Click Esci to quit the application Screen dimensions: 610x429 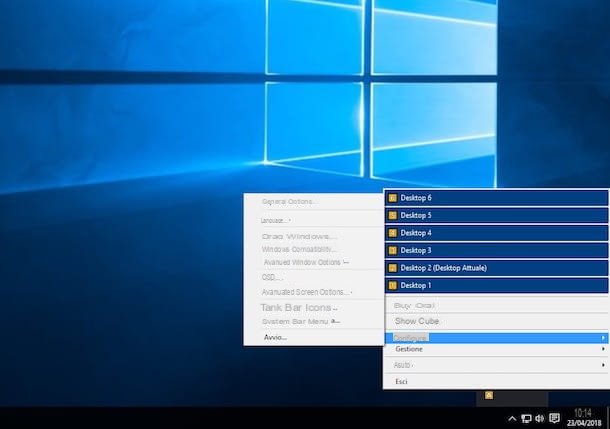click(496, 382)
